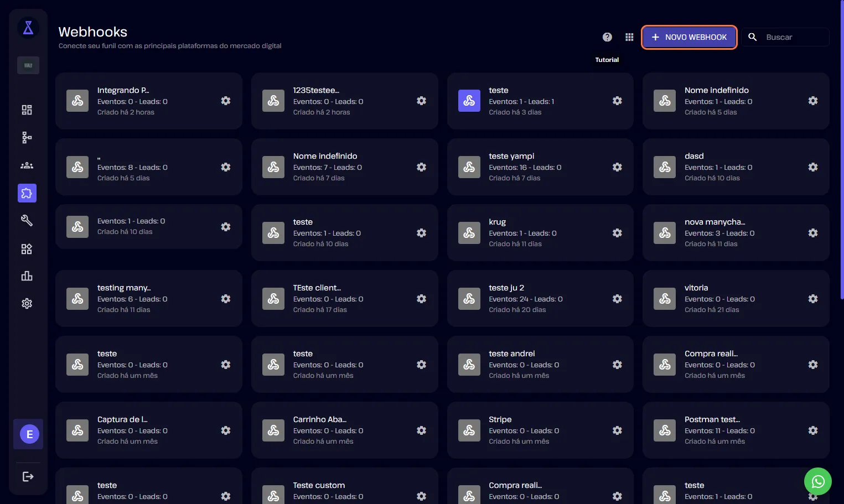The image size is (844, 504).
Task: Click the Buscar search field
Action: 785,37
